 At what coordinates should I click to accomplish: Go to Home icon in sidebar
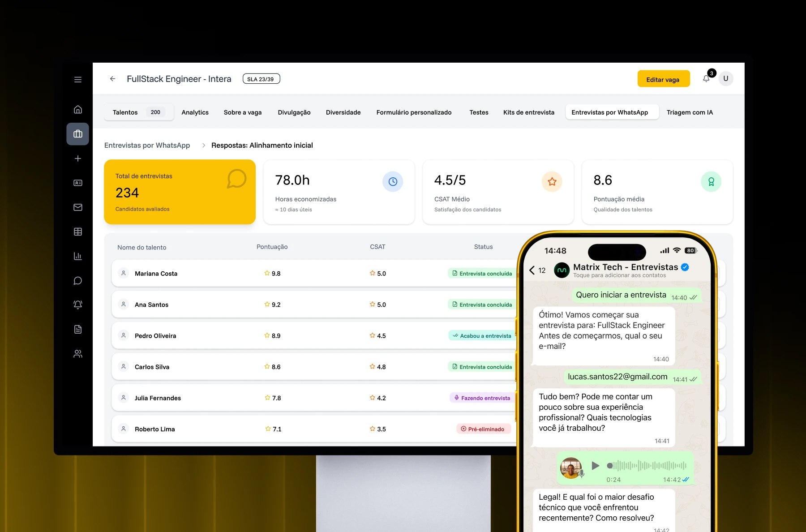click(78, 109)
